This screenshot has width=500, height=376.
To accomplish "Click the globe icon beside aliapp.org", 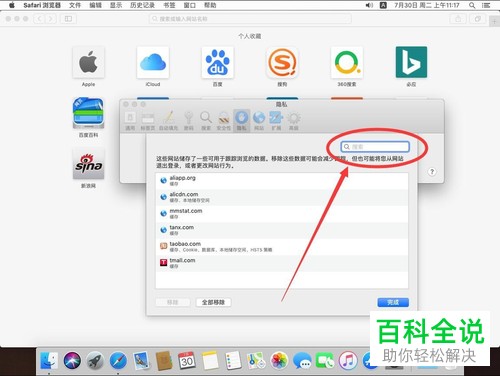I will 163,181.
